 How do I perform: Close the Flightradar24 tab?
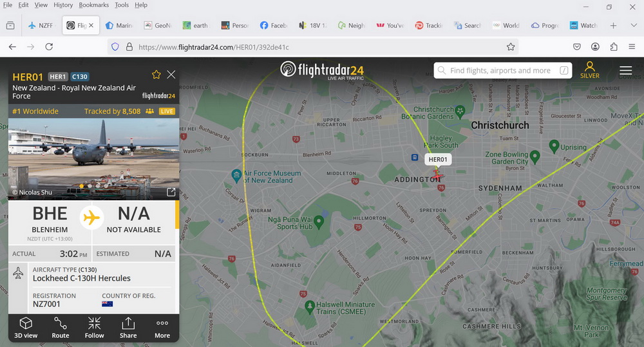(91, 26)
